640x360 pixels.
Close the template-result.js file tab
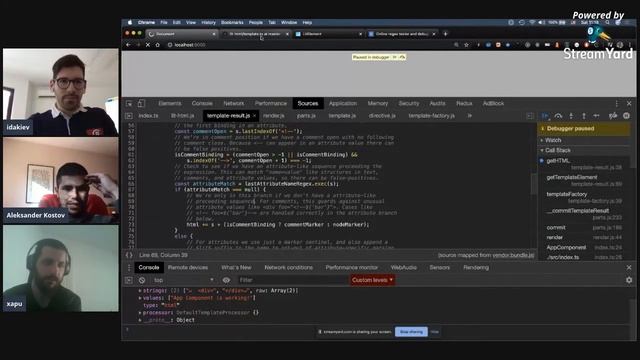(x=254, y=116)
